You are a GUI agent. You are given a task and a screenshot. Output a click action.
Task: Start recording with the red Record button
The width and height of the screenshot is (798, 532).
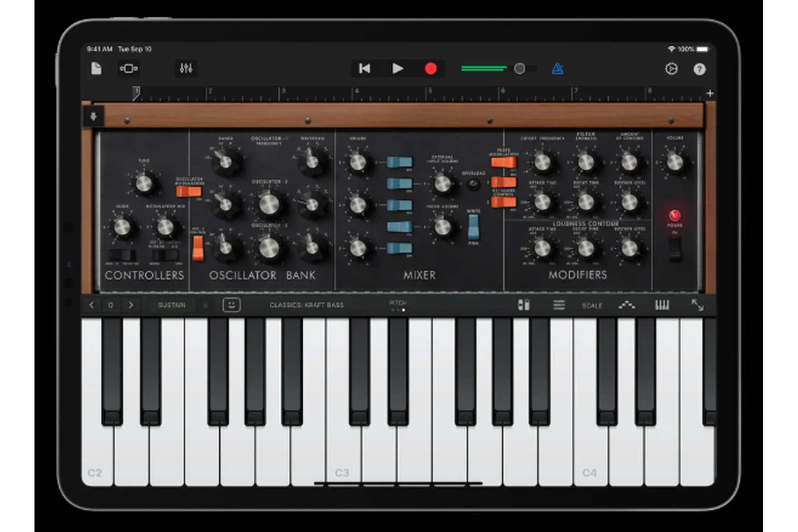[431, 69]
